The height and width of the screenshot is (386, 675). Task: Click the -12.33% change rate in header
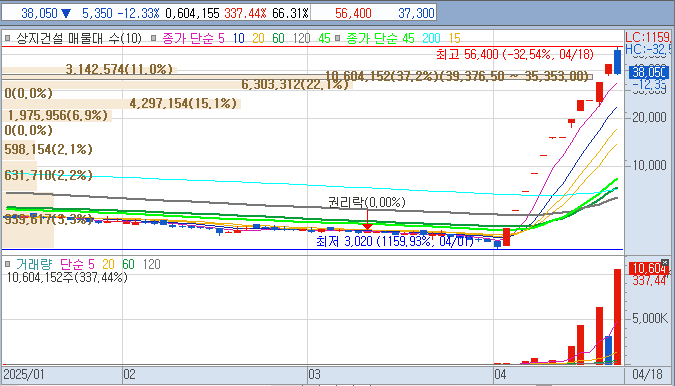139,13
